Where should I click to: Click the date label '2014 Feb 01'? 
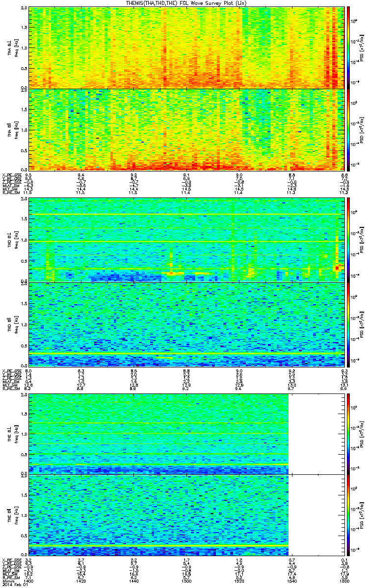[x=14, y=585]
